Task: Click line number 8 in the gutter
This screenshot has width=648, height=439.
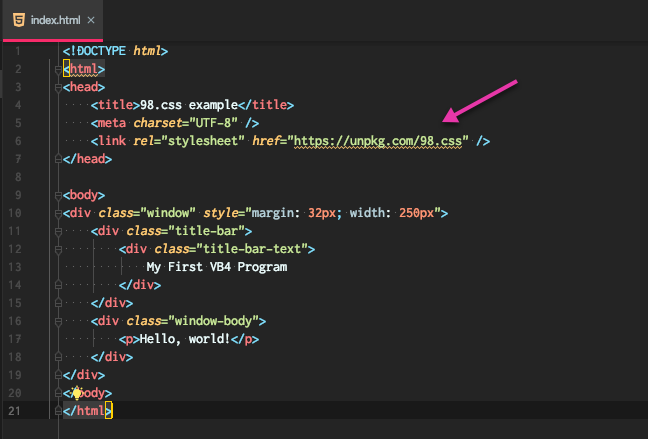Action: [18, 177]
